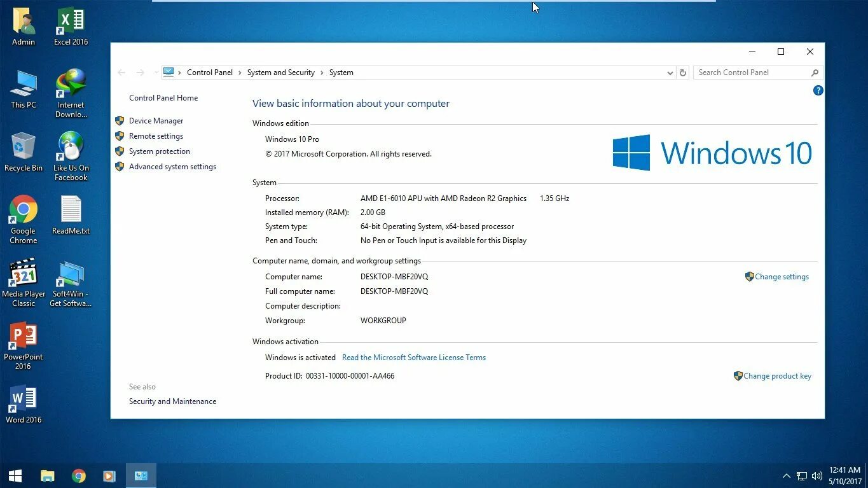Select the Like Us On Facebook shortcut
This screenshot has height=488, width=868.
tap(71, 157)
